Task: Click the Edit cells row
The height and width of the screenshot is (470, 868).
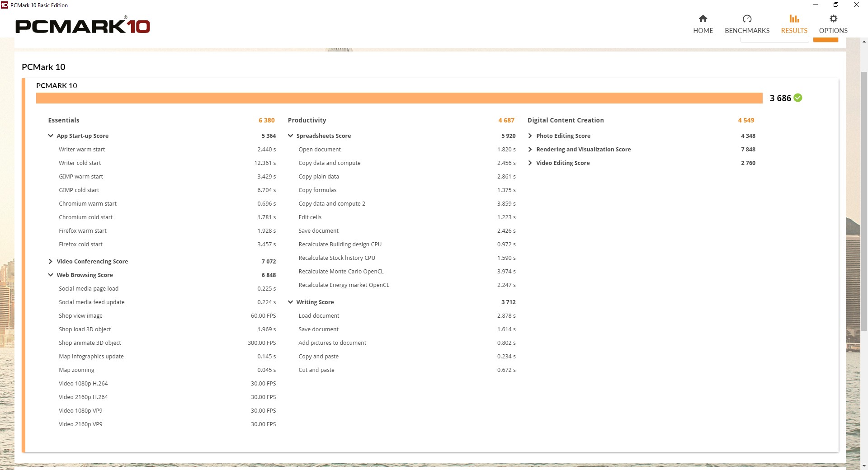Action: [x=407, y=217]
